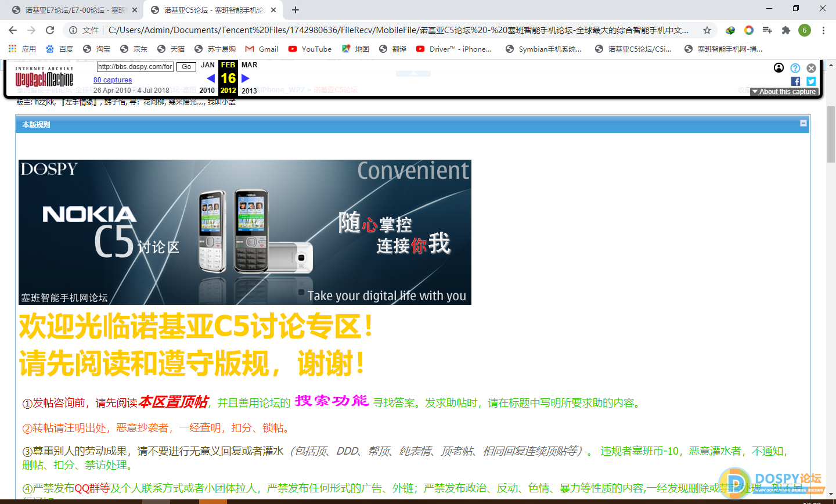Click the Wayback Machine logo

tap(44, 77)
